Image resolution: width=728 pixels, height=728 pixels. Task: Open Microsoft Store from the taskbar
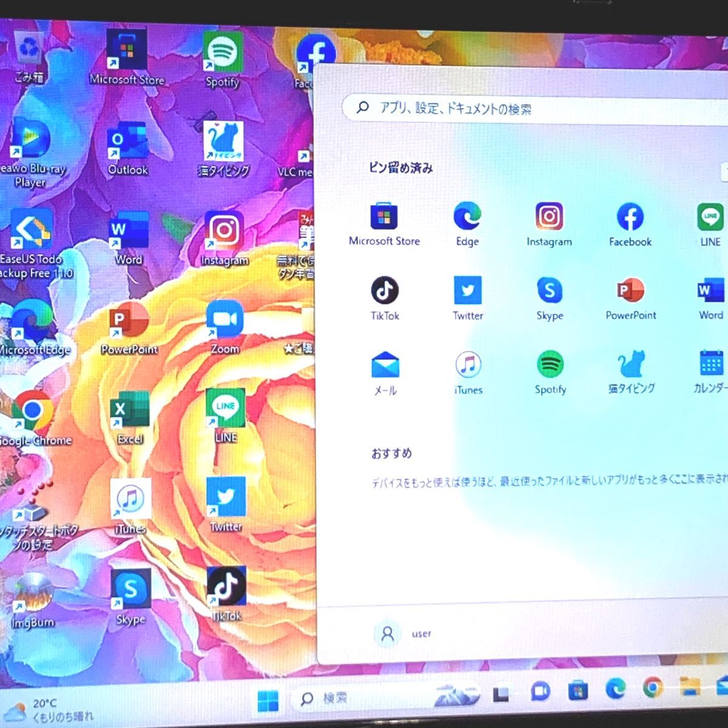point(578,690)
